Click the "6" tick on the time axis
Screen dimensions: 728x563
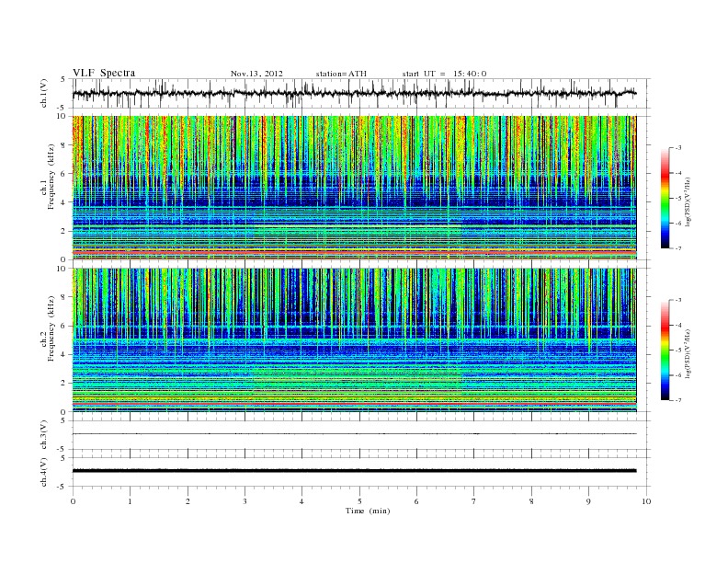(416, 501)
